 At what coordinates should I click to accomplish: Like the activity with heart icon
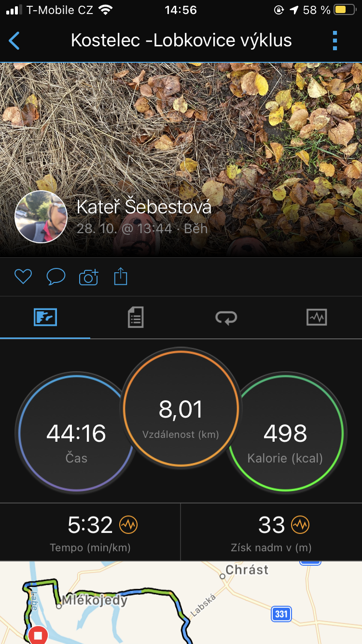(23, 277)
